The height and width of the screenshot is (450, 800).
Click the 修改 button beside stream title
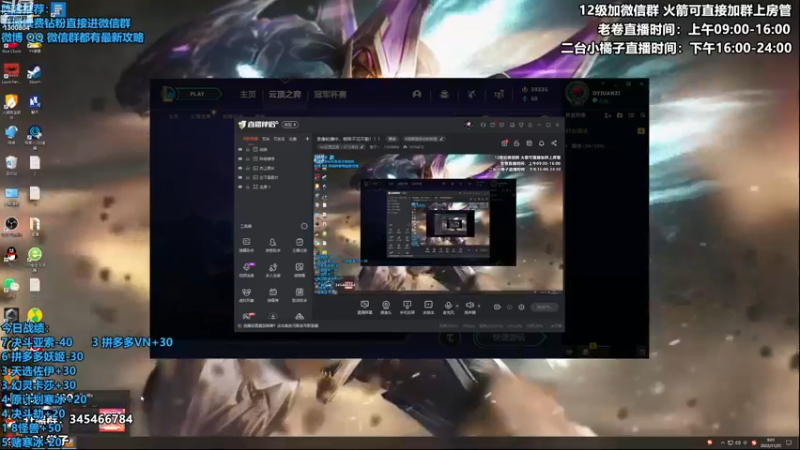coord(392,139)
